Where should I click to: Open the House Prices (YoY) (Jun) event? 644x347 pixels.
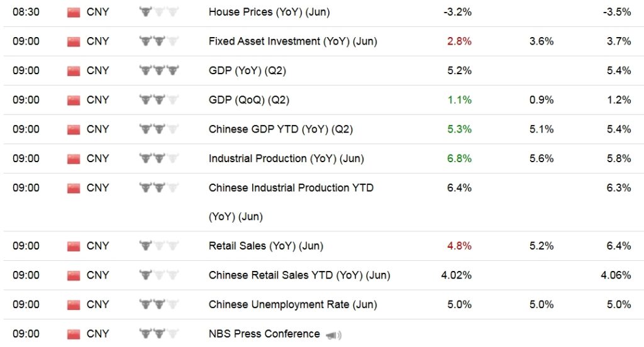pos(269,12)
